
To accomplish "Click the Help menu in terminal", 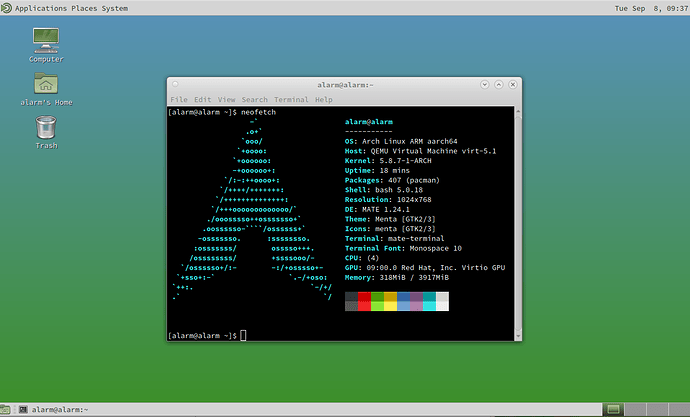I will 324,100.
